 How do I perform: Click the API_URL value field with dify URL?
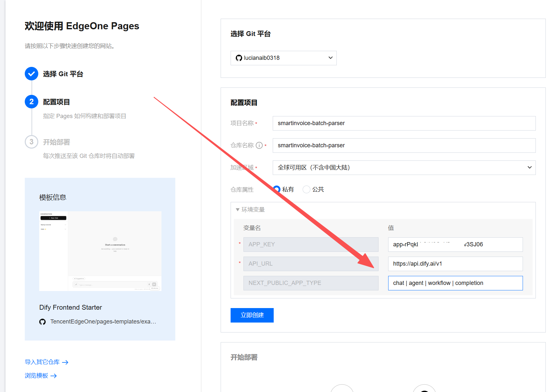pyautogui.click(x=455, y=264)
